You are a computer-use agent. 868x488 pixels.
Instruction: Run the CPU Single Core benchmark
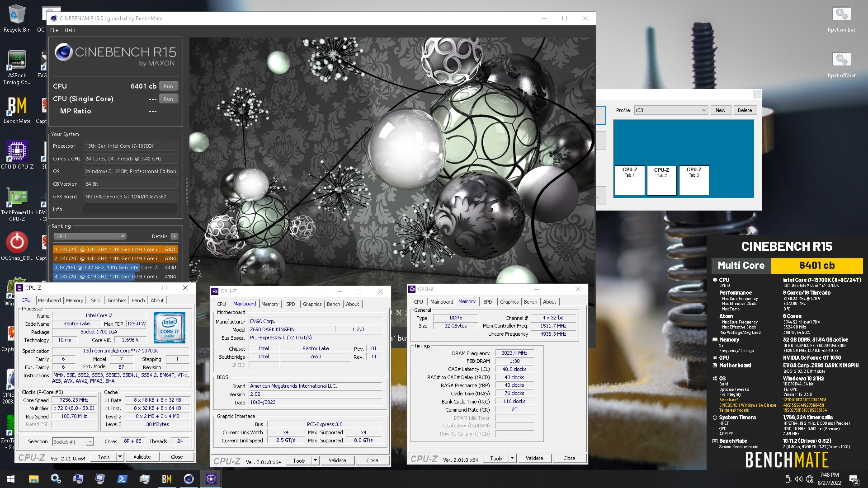pos(168,99)
